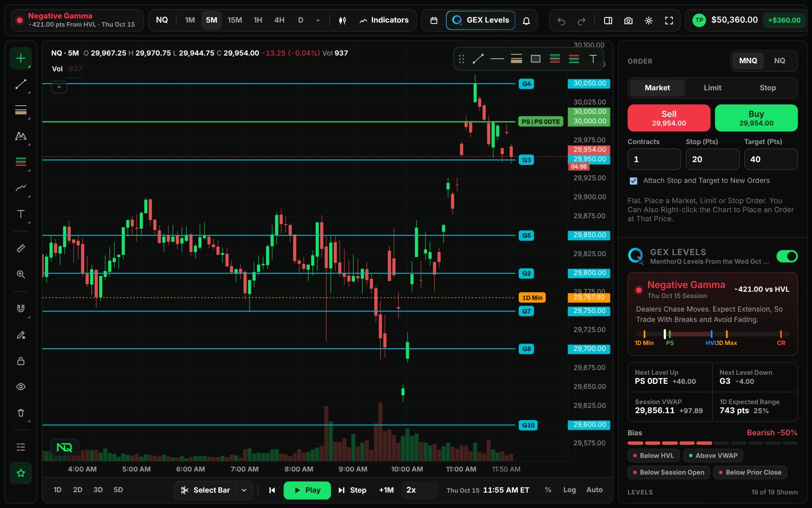Enter fullscreen mode

pyautogui.click(x=669, y=21)
